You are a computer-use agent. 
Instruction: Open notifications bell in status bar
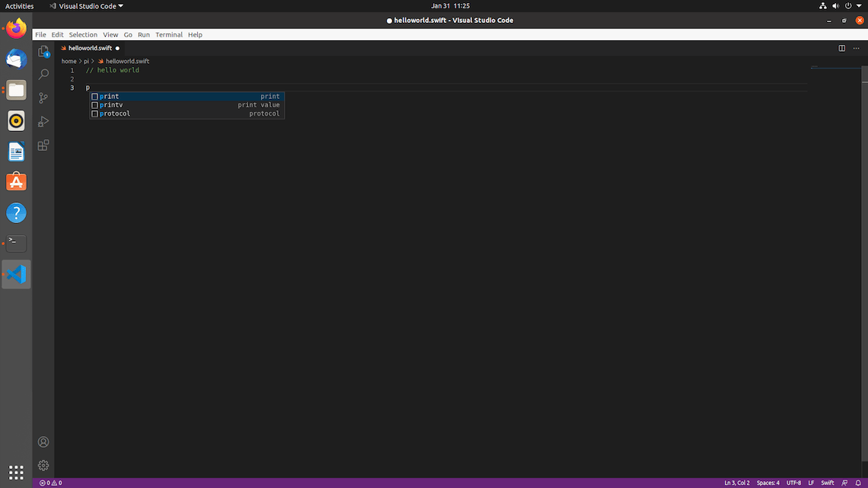point(858,483)
